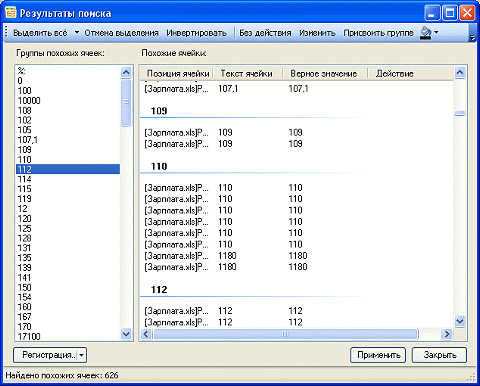Click "Изменить" toolbar button
The width and height of the screenshot is (480, 386).
point(317,33)
